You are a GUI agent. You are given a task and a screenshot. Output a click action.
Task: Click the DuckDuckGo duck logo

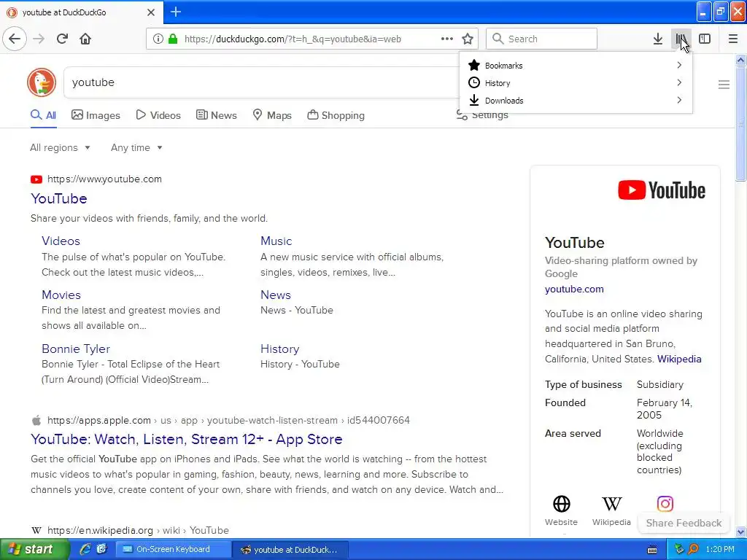(x=42, y=82)
